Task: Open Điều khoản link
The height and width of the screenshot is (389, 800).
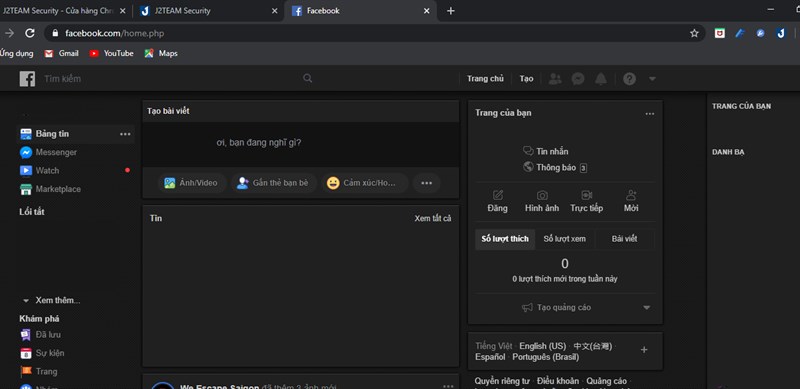Action: tap(557, 381)
